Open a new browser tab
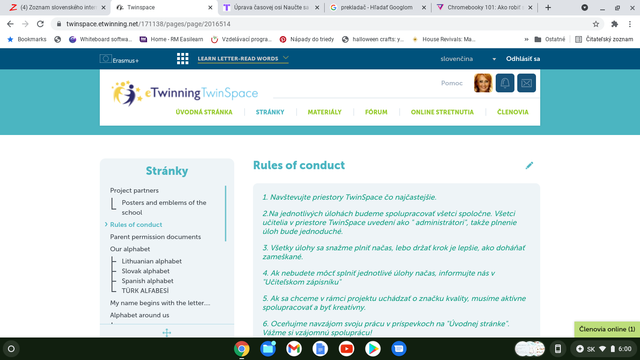Image resolution: width=640 pixels, height=360 pixels. click(548, 7)
